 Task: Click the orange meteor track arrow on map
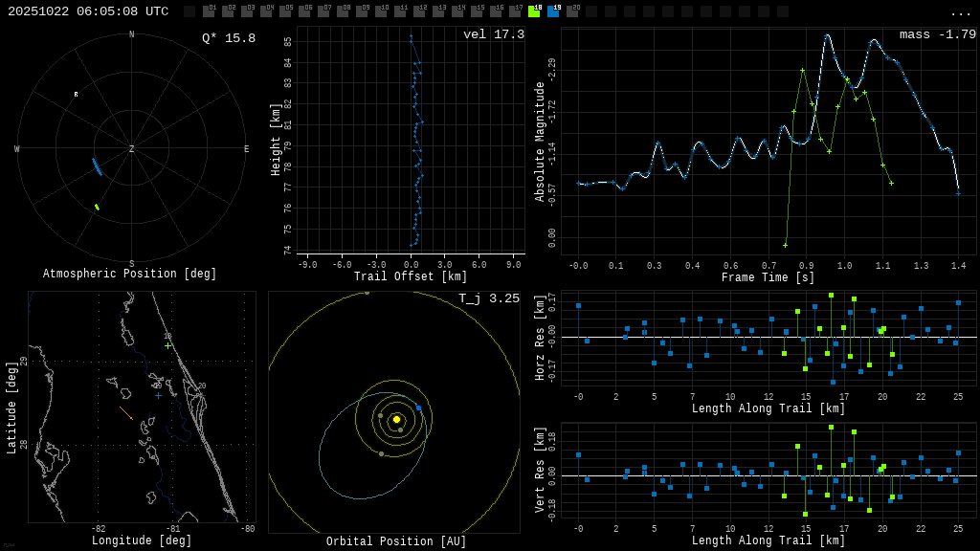pyautogui.click(x=126, y=413)
